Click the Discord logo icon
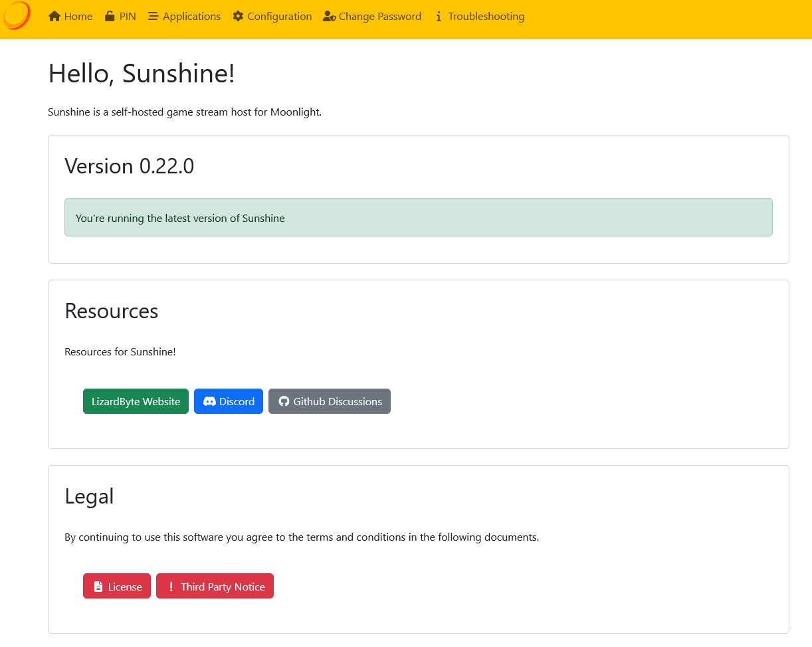 (209, 401)
